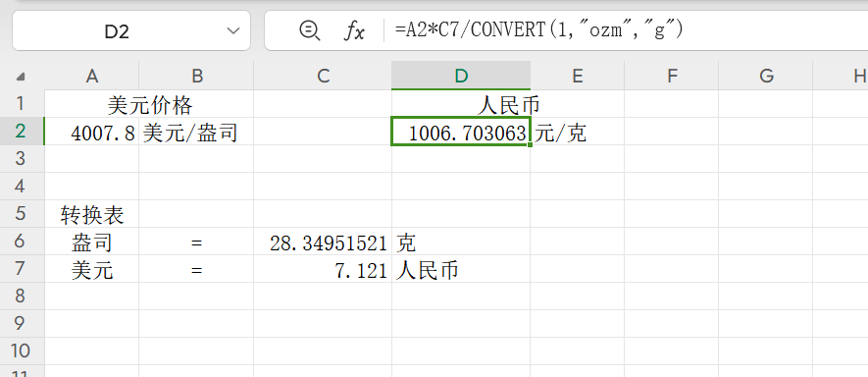This screenshot has width=868, height=377.
Task: Select cell with value 28.34951521
Action: pyautogui.click(x=323, y=242)
